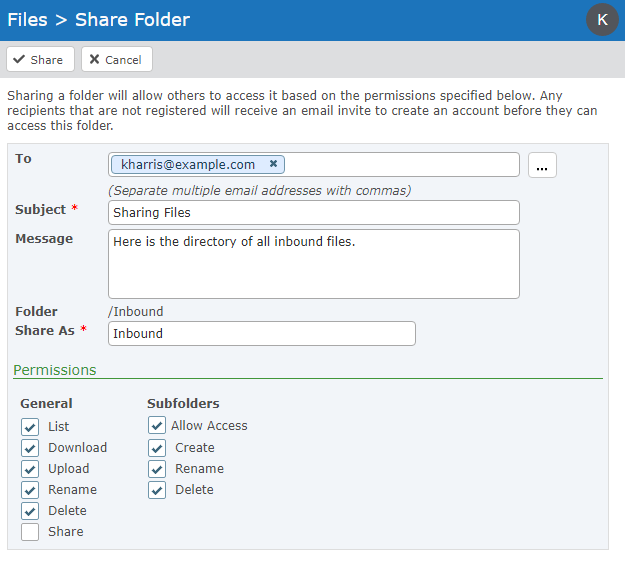The width and height of the screenshot is (625, 561).
Task: Click the Share button with checkmark
Action: 40,59
